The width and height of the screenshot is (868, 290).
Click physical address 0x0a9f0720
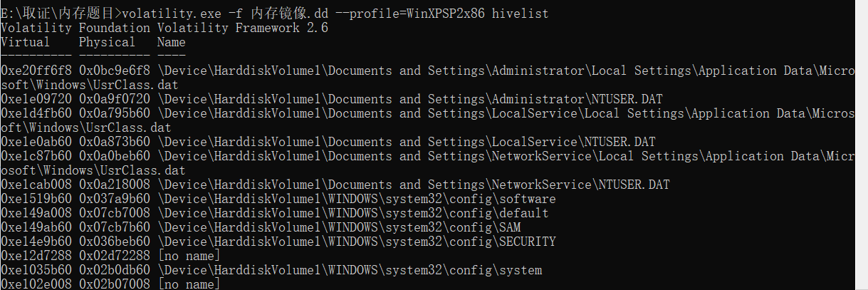click(115, 99)
